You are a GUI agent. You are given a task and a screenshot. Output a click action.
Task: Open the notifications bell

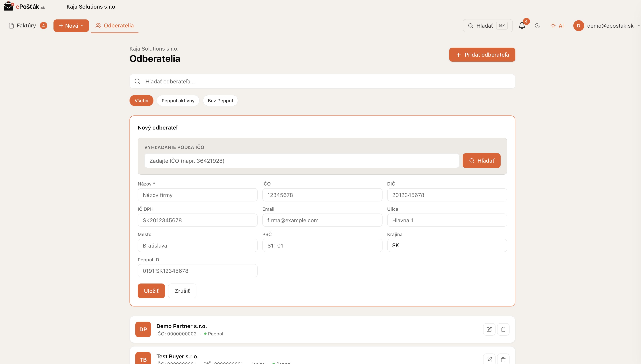coord(522,26)
